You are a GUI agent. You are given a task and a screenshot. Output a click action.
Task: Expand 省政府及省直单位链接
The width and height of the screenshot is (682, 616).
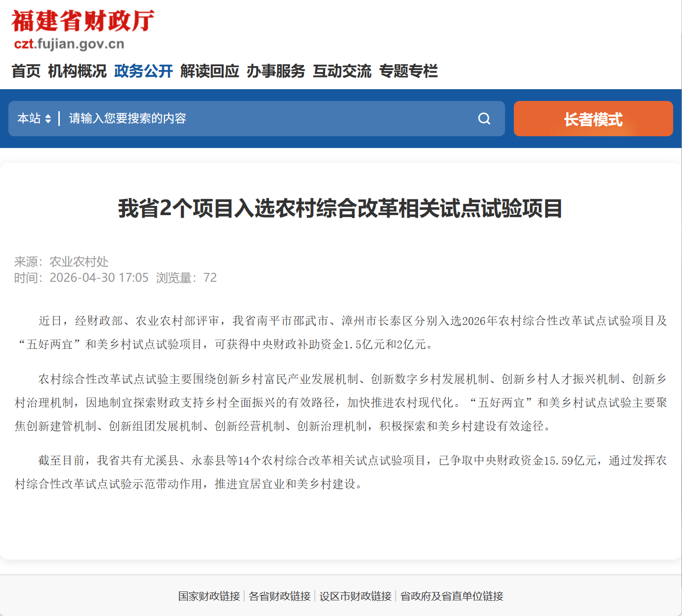tap(452, 596)
